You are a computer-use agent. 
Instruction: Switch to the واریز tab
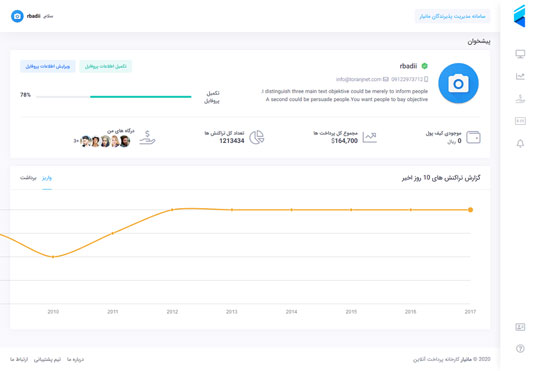pyautogui.click(x=47, y=178)
